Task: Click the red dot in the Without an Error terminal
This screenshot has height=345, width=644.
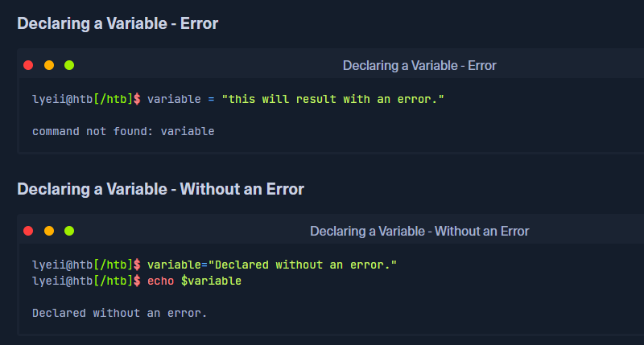Action: coord(28,231)
